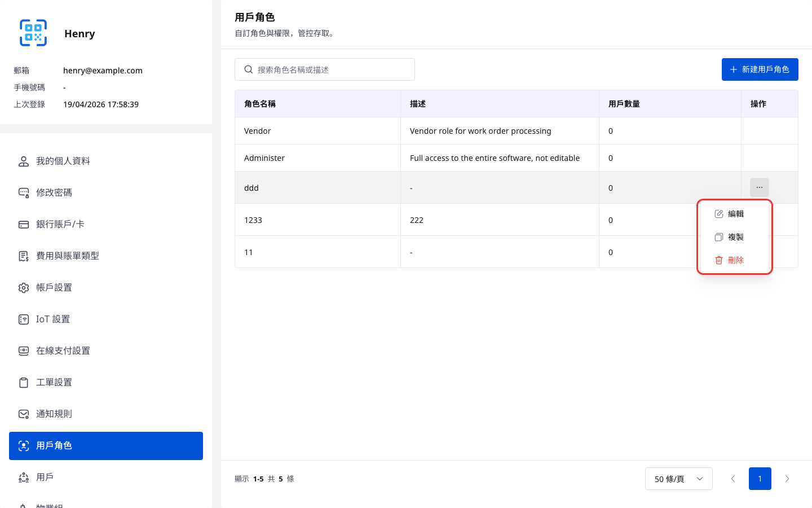812x508 pixels.
Task: Click the copy icon beside 複製
Action: [719, 237]
